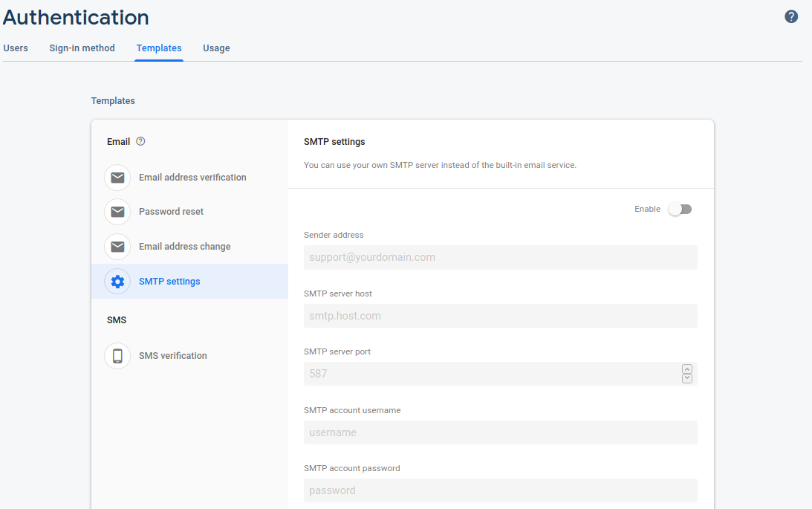This screenshot has width=812, height=509.
Task: Increase SMTP server port with up arrow
Action: click(686, 369)
